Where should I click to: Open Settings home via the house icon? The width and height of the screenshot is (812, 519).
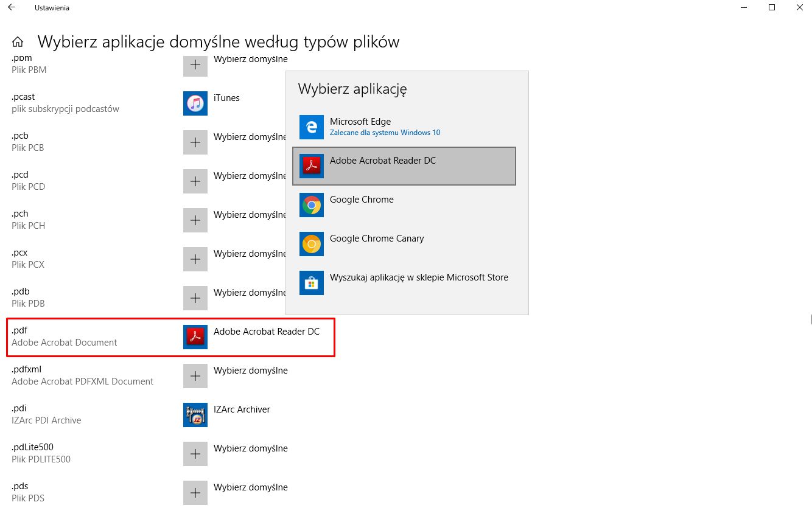tap(18, 41)
